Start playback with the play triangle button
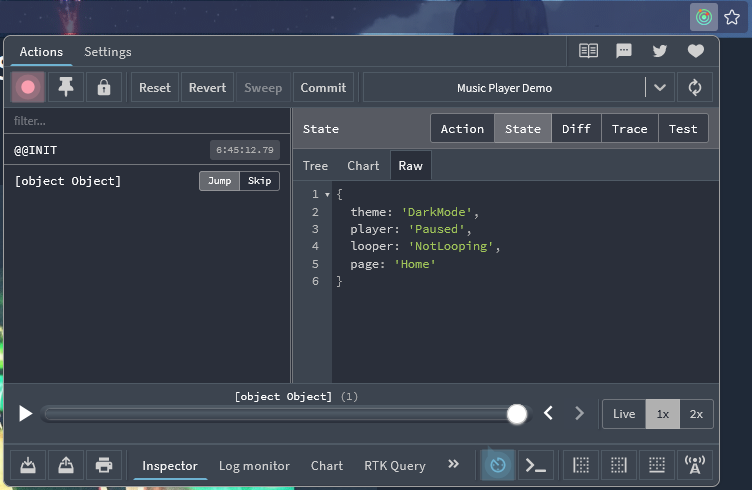Screen dimensions: 752x490 (x=25, y=413)
